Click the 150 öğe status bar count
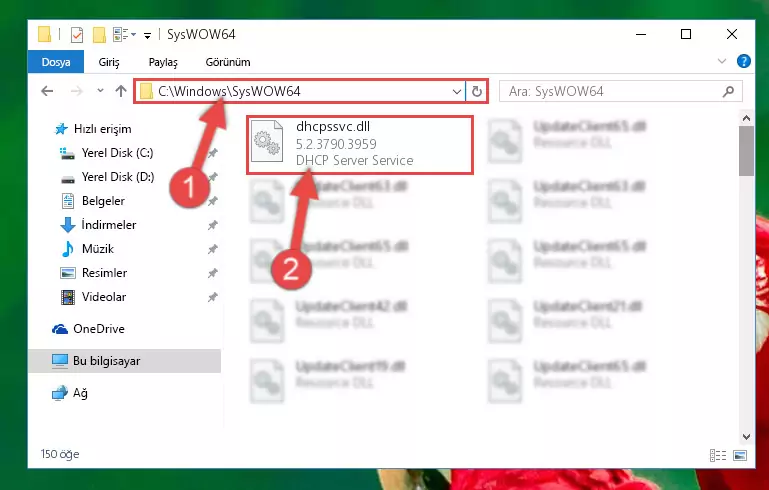Screen dimensions: 769x490 [x=60, y=454]
